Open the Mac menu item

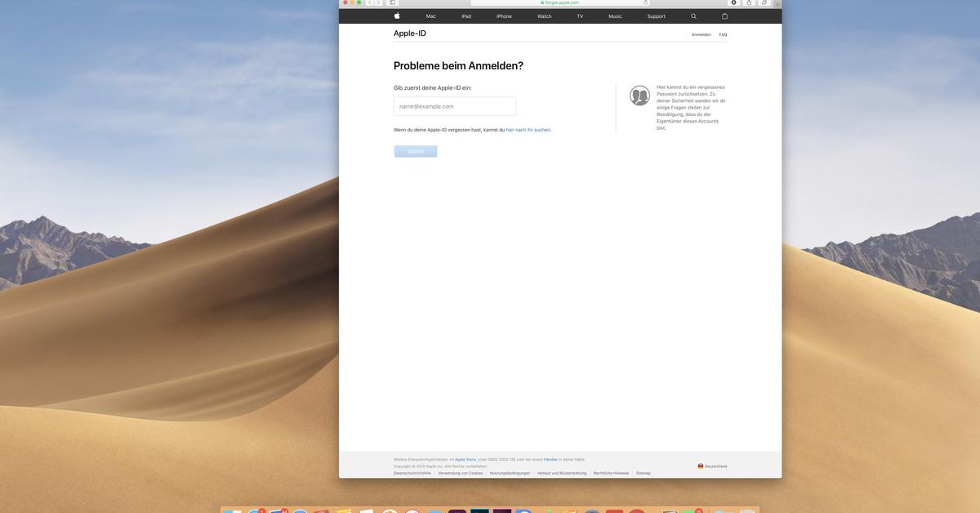point(430,16)
